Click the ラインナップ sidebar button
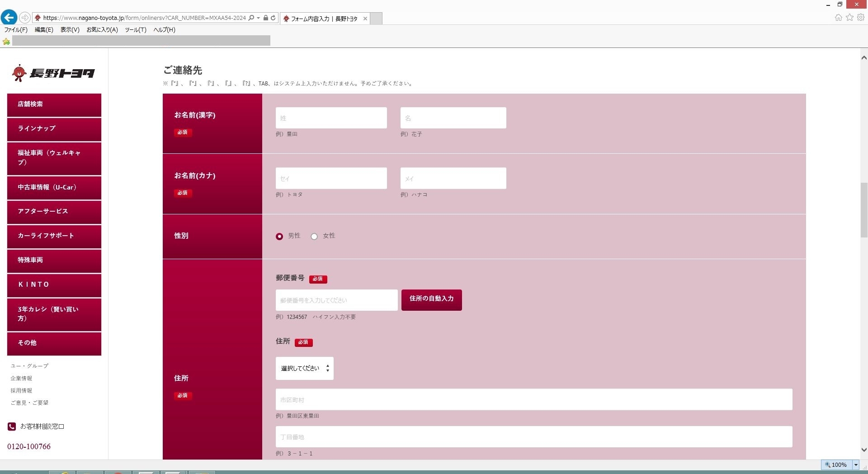Screen dimensions: 868x474 click(x=54, y=129)
